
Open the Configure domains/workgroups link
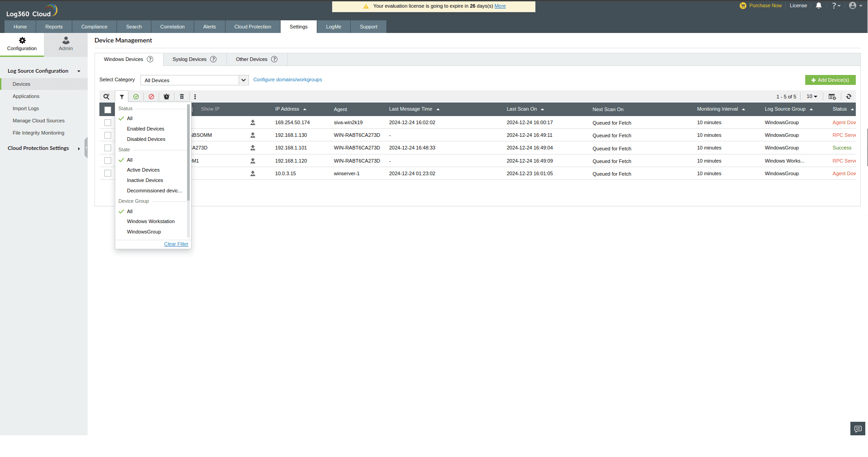click(287, 79)
